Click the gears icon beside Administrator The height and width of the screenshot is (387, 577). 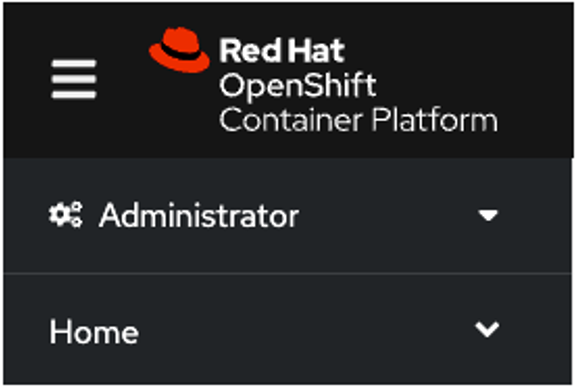pyautogui.click(x=66, y=214)
